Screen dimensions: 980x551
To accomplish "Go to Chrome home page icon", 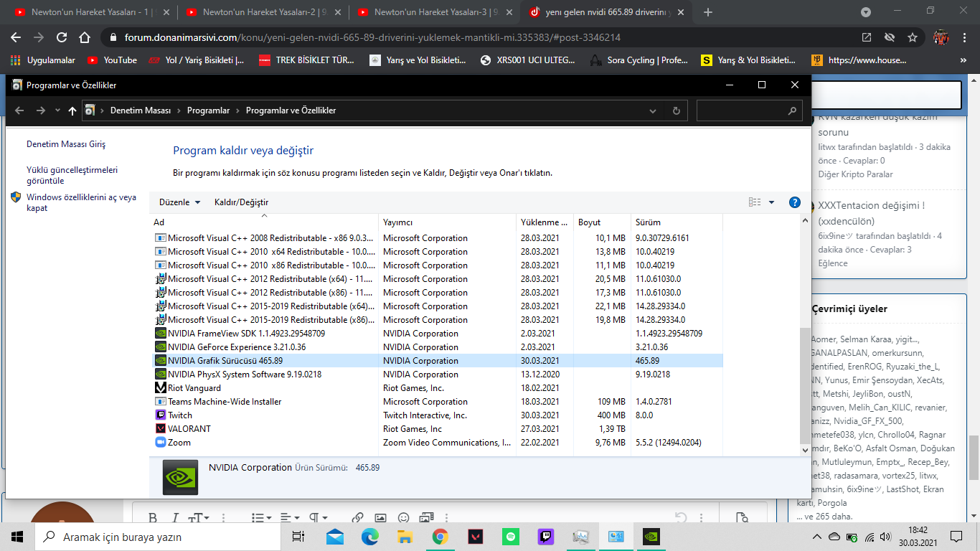I will [85, 37].
